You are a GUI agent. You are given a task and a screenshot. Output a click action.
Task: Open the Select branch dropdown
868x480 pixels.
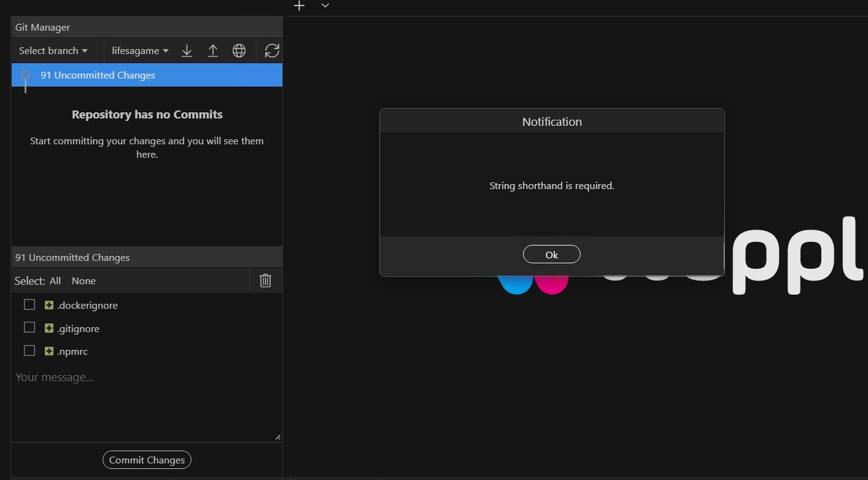53,51
